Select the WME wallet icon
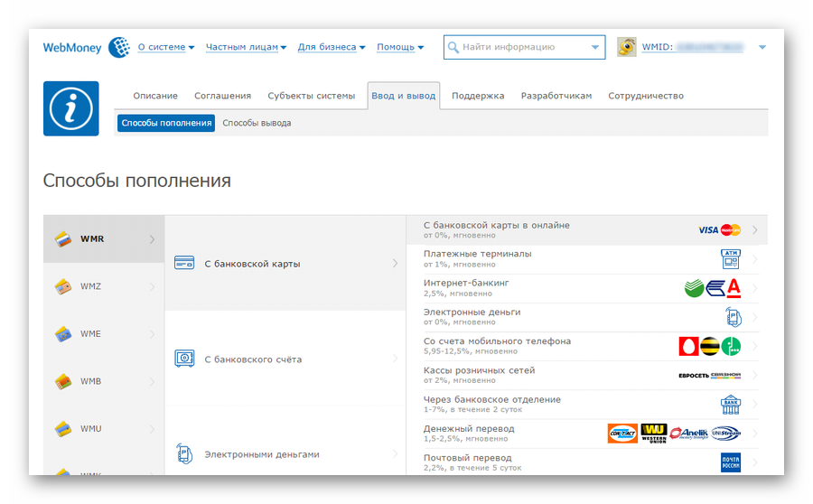Viewport: 813px width, 504px height. click(x=63, y=334)
